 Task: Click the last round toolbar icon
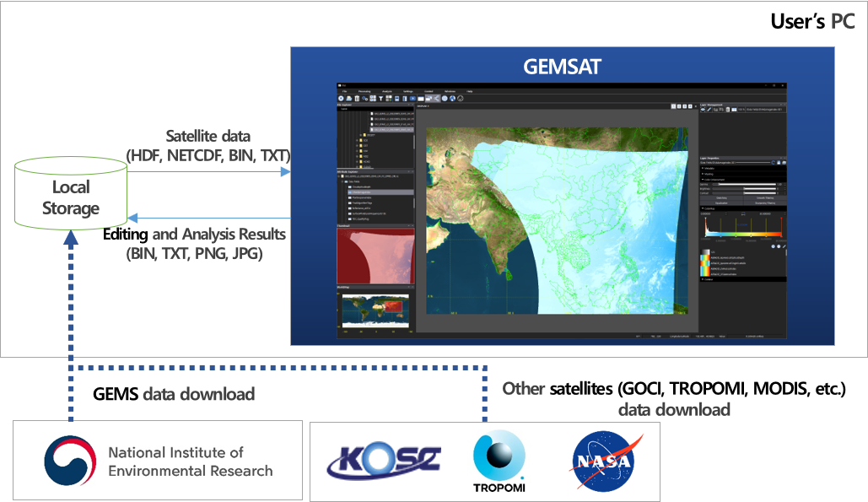460,99
